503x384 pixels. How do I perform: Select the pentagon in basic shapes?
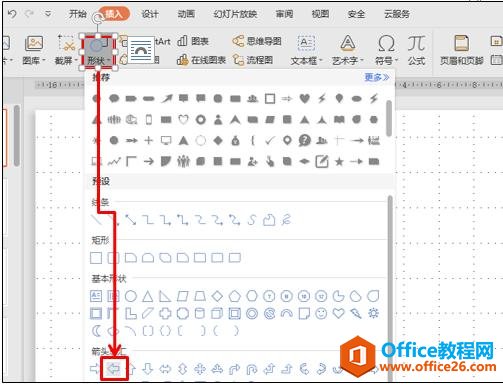[235, 296]
